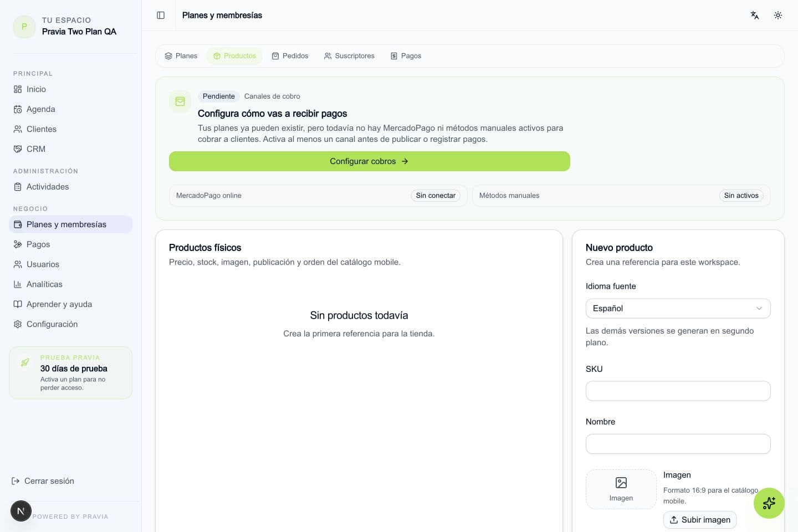Go to the Suscriptores tab
The image size is (798, 532).
coord(349,56)
